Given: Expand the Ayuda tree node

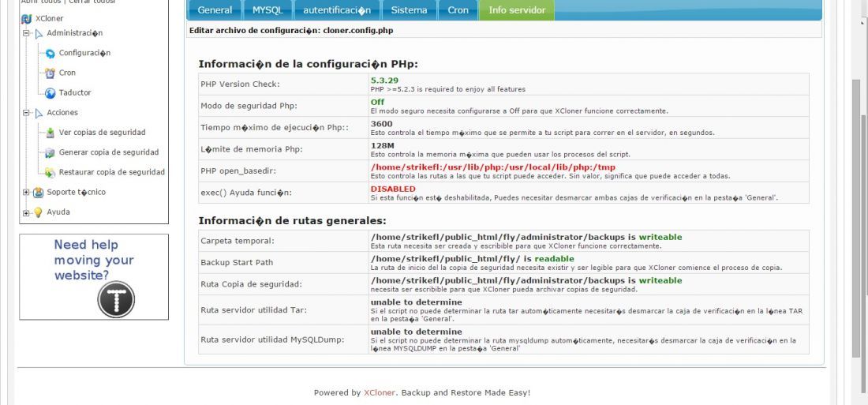Looking at the screenshot, I should 25,212.
